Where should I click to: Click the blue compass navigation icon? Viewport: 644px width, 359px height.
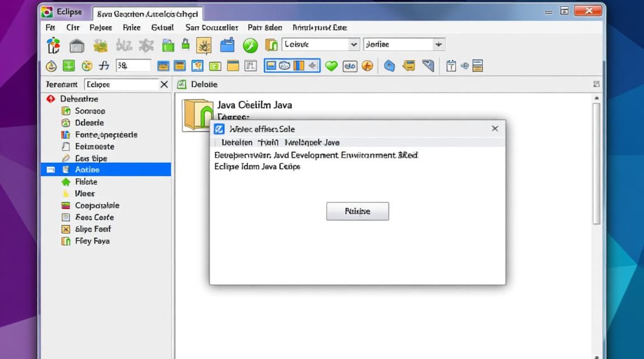389,66
